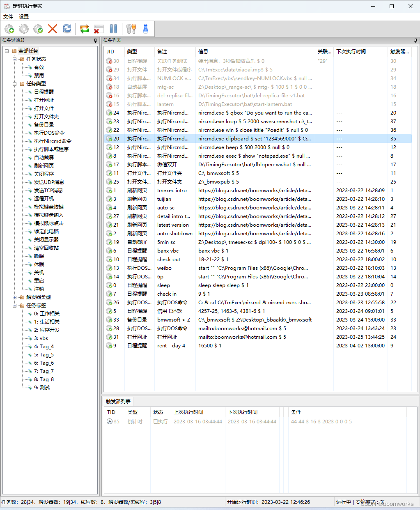Viewport: 420px width, 510px height.
Task: Click the window with red cross icon
Action: click(99, 29)
